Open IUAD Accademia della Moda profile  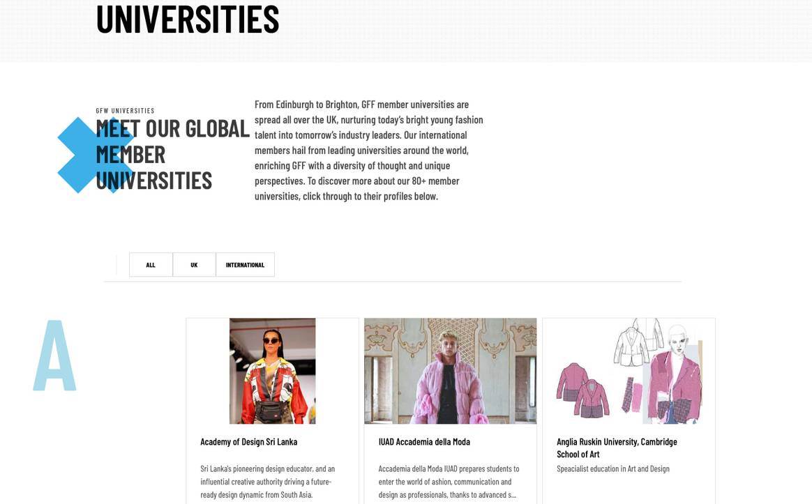[x=424, y=442]
